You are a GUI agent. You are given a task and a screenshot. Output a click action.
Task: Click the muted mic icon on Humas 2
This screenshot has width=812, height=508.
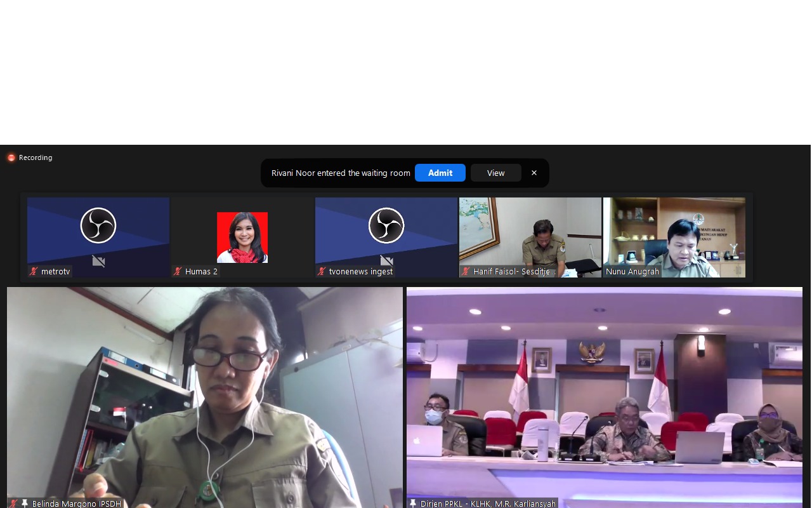178,272
